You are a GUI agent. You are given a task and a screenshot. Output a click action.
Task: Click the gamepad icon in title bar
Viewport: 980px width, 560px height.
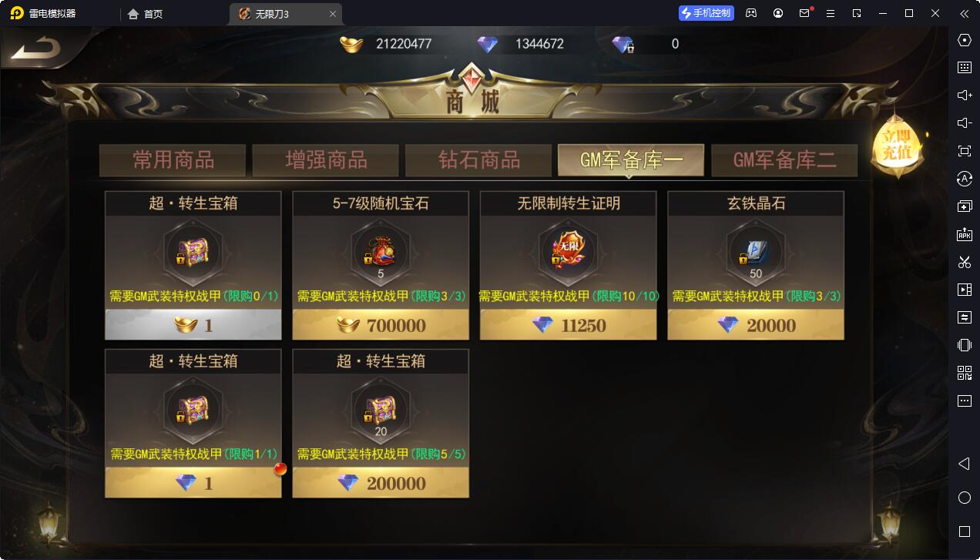point(751,13)
